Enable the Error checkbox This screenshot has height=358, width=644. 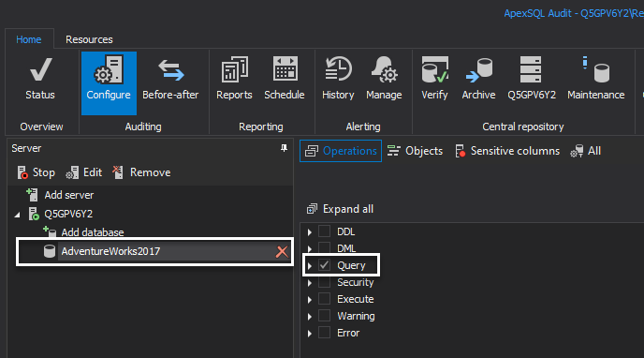pyautogui.click(x=324, y=333)
